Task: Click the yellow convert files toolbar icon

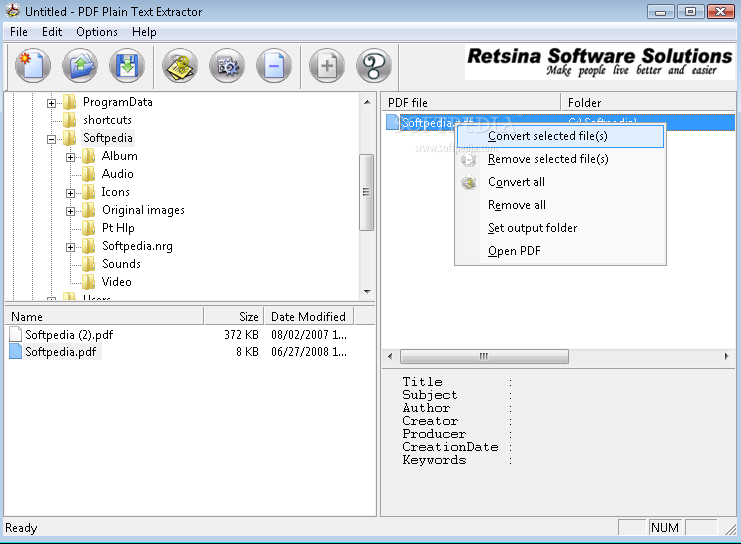Action: 180,67
